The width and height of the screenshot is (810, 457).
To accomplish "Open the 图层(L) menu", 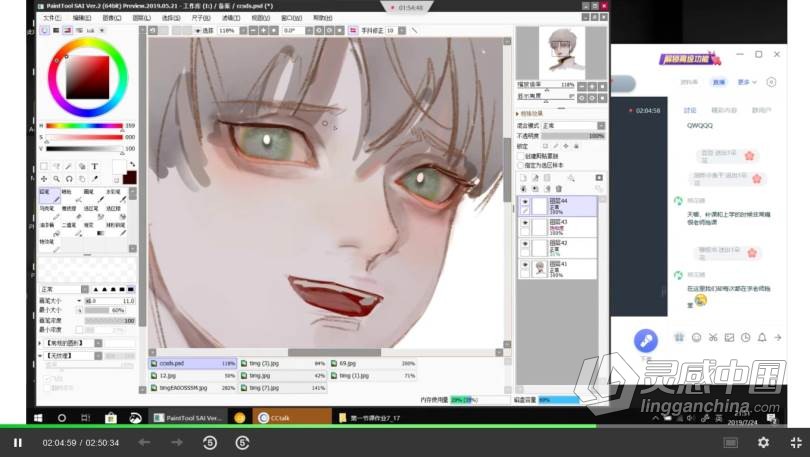I will pos(142,18).
